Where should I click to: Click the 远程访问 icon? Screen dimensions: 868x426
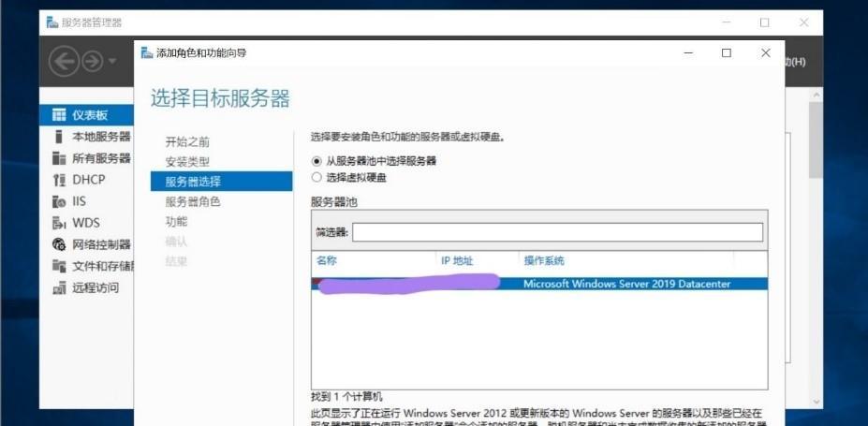(59, 287)
